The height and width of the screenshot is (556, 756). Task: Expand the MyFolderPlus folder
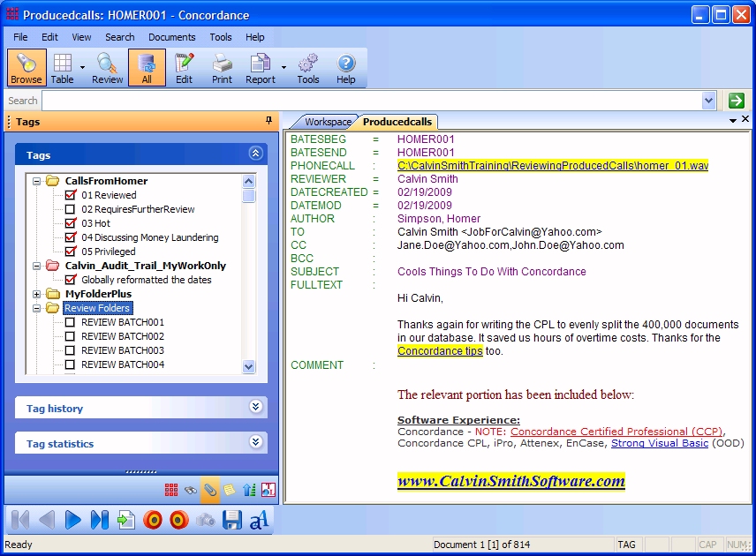pos(36,294)
